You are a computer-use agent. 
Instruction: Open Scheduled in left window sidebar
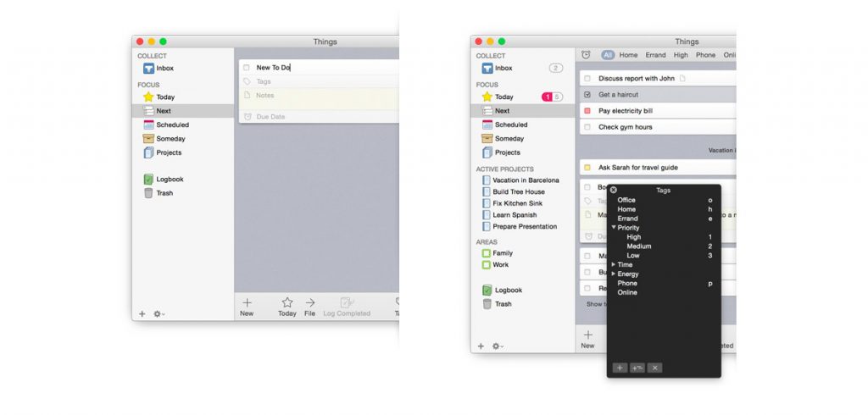pyautogui.click(x=166, y=125)
